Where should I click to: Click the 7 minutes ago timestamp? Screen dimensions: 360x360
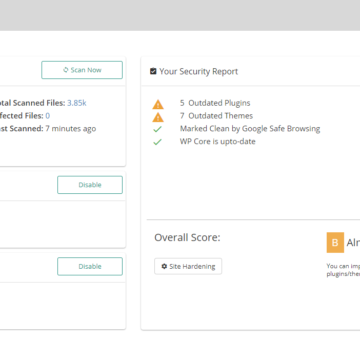[x=71, y=129]
